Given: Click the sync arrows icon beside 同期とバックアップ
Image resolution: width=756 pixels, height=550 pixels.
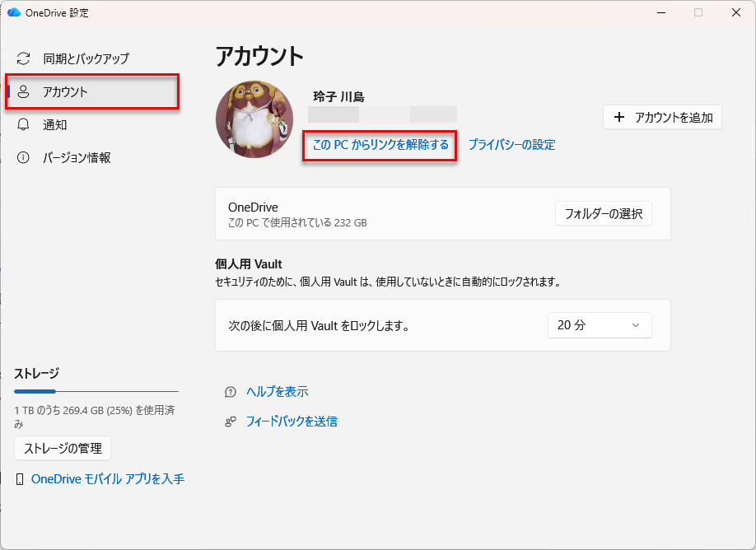Looking at the screenshot, I should pos(24,59).
